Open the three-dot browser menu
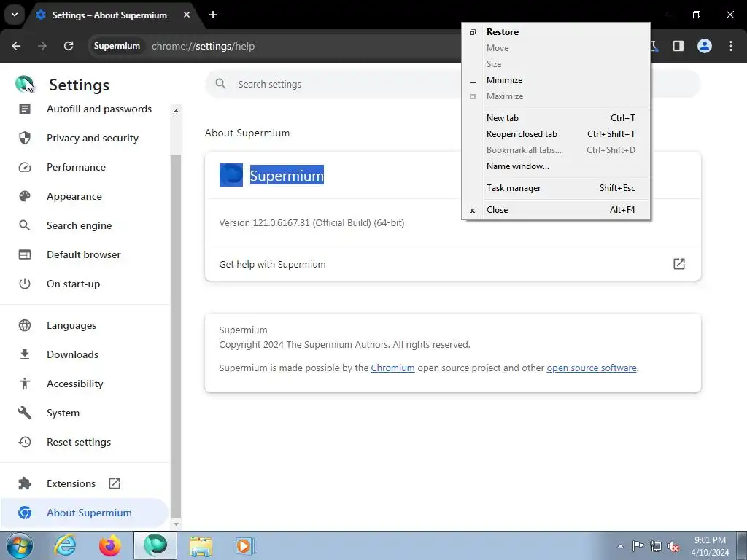This screenshot has height=560, width=747. coord(731,46)
